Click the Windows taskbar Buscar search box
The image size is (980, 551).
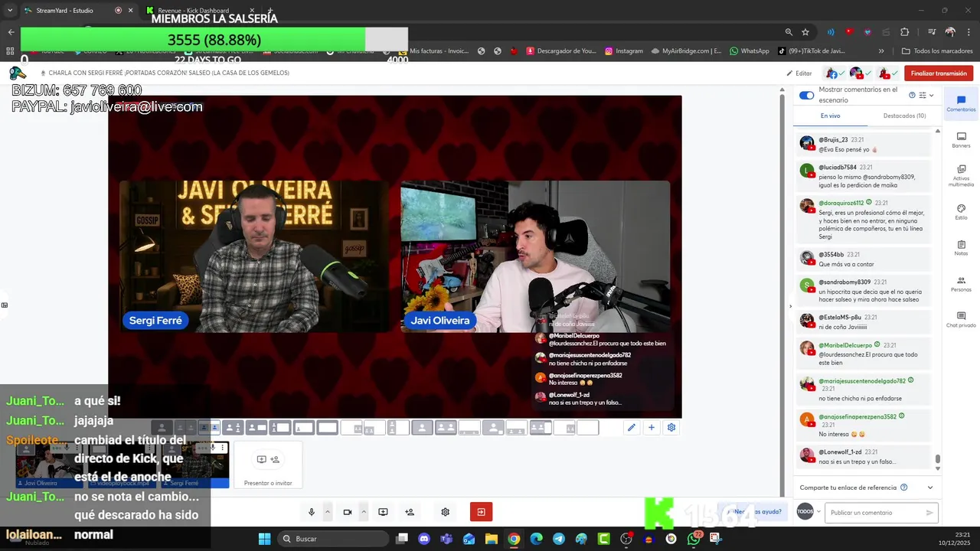pos(332,539)
